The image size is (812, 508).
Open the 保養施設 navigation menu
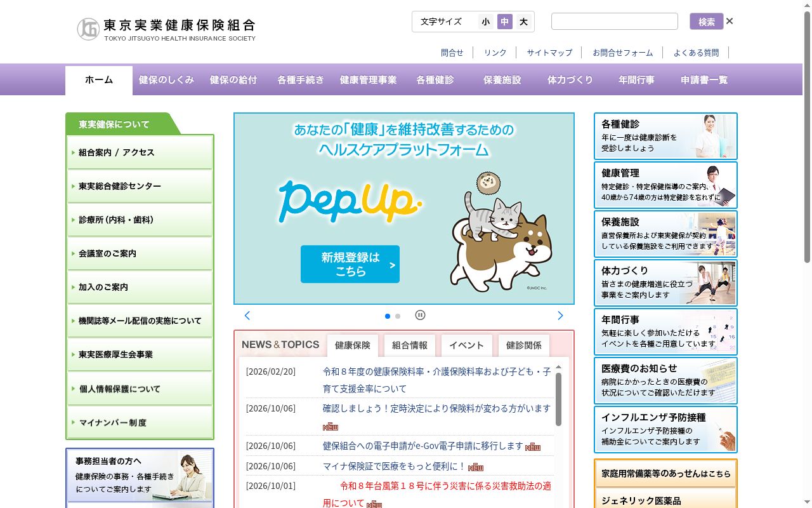coord(502,80)
